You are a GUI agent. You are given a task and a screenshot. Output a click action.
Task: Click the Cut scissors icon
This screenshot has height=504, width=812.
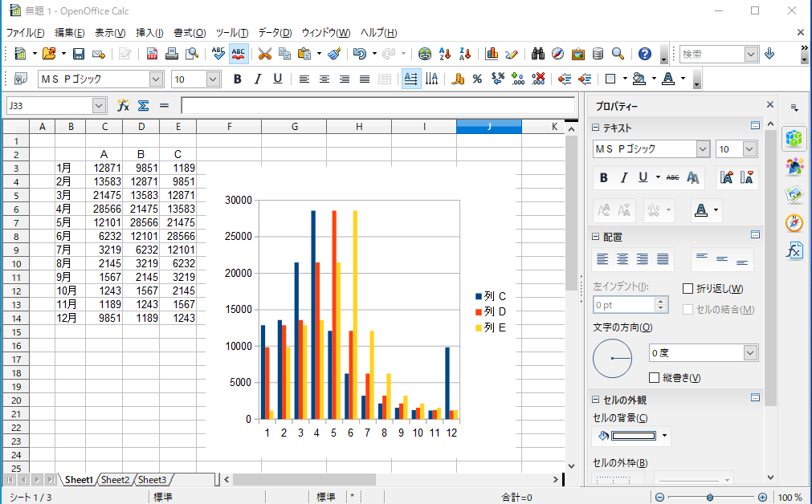coord(264,54)
